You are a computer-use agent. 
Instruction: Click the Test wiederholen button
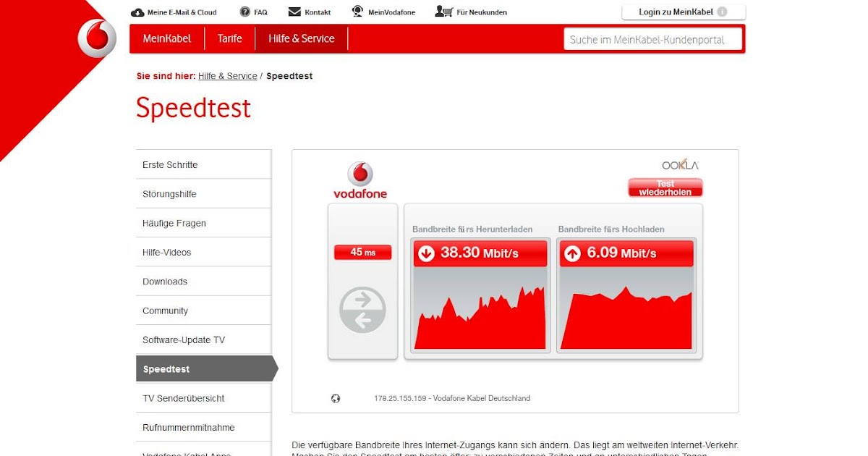(665, 188)
